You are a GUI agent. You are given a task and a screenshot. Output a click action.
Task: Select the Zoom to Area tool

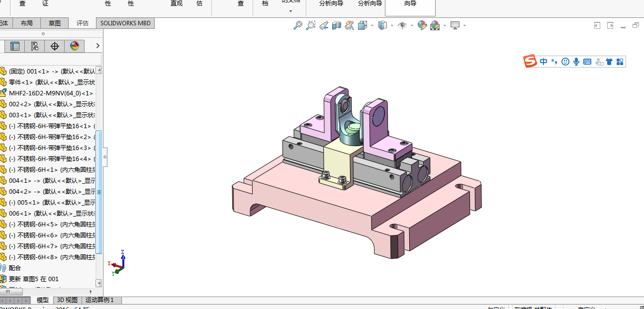[x=310, y=25]
